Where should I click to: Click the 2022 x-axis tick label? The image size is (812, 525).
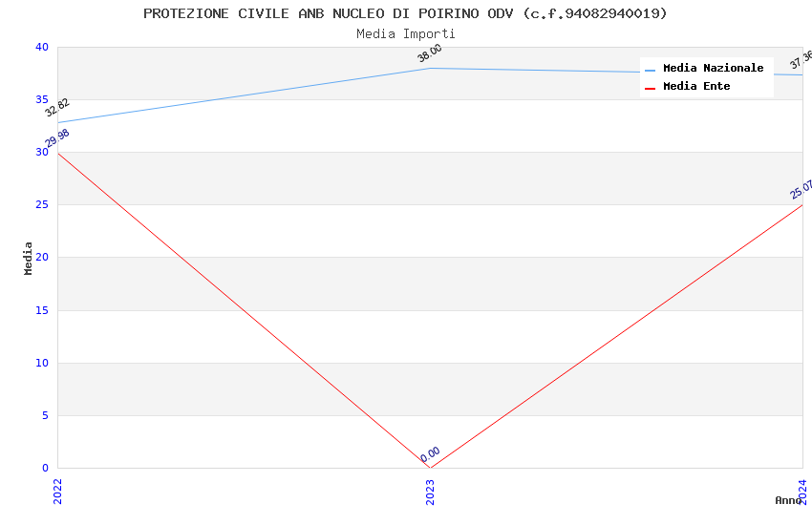[57, 491]
